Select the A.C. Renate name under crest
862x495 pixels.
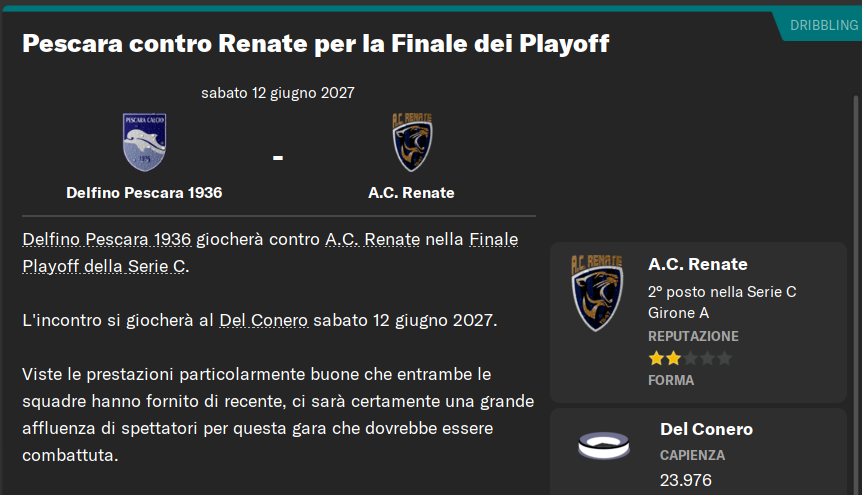point(411,192)
